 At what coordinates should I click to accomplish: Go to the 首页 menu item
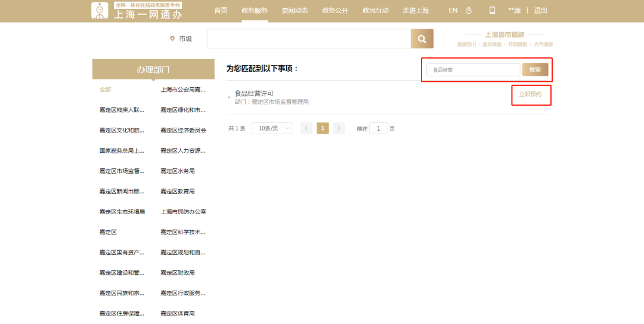point(221,10)
